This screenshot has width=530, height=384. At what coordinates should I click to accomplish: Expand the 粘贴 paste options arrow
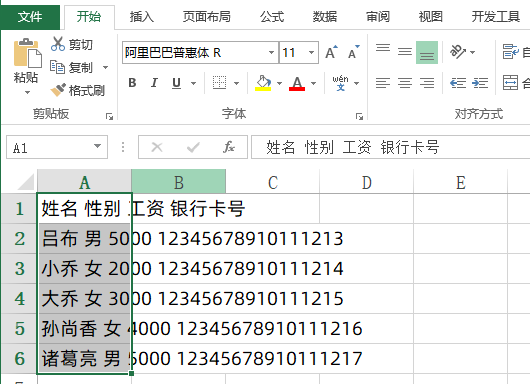[x=27, y=92]
